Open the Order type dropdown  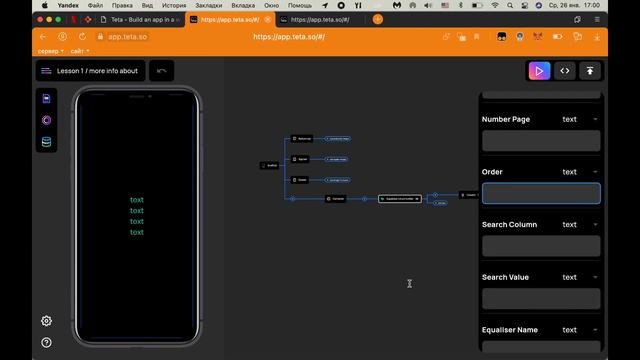(x=580, y=172)
